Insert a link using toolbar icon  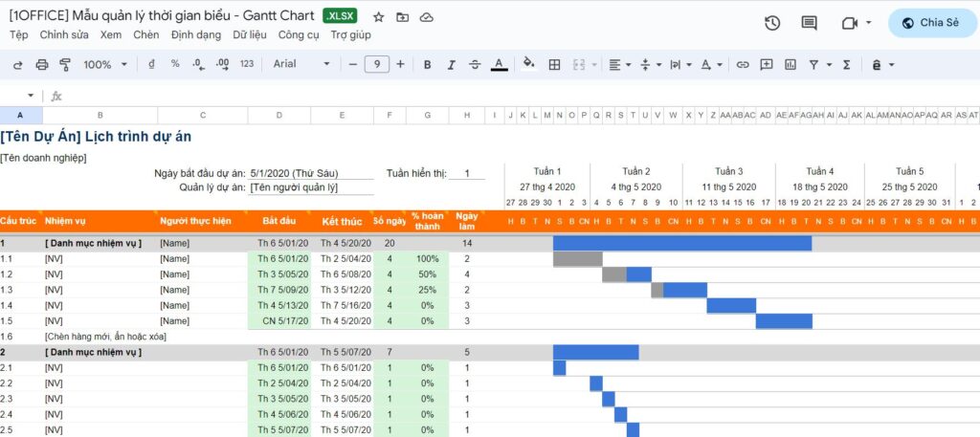click(x=742, y=64)
